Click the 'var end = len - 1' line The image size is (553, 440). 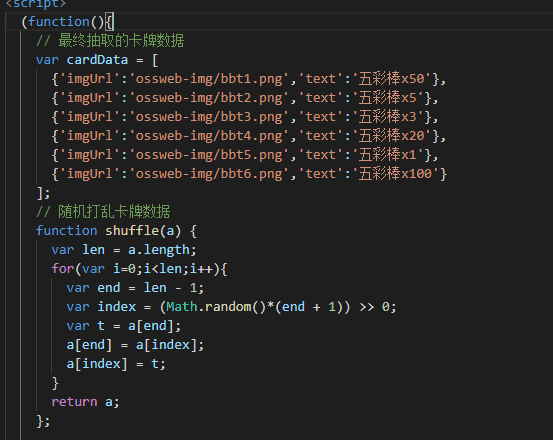pyautogui.click(x=135, y=288)
